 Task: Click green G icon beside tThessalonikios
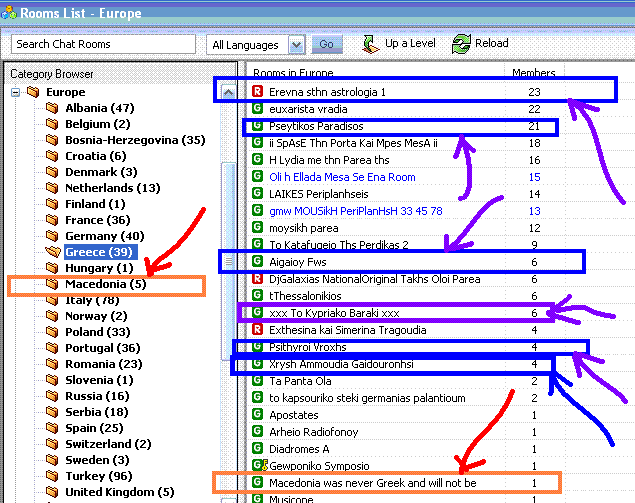pyautogui.click(x=258, y=295)
